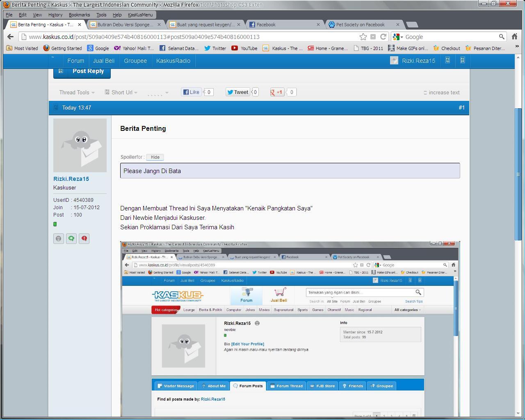Close the Berita Penting Kaskus tab

click(80, 25)
